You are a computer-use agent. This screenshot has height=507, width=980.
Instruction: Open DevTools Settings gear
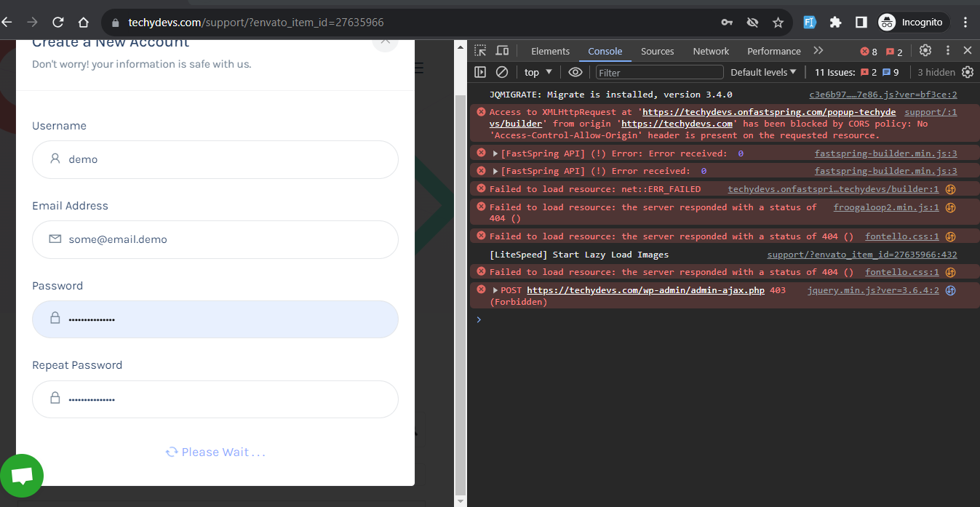[925, 51]
